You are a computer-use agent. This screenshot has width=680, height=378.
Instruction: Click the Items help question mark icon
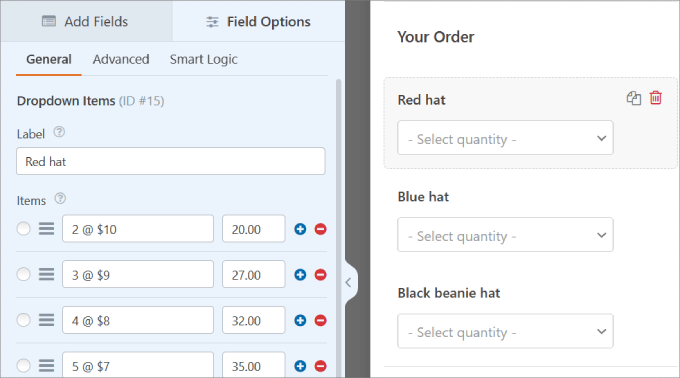click(x=60, y=199)
